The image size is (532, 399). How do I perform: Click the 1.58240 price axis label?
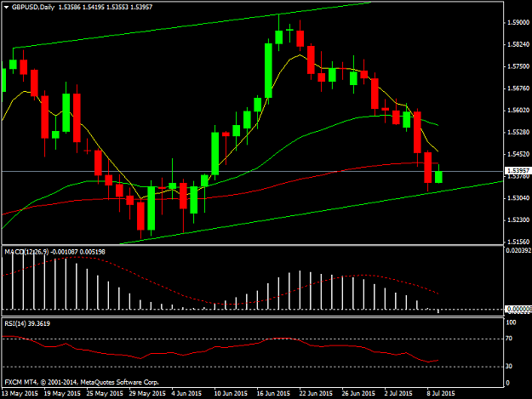click(518, 44)
